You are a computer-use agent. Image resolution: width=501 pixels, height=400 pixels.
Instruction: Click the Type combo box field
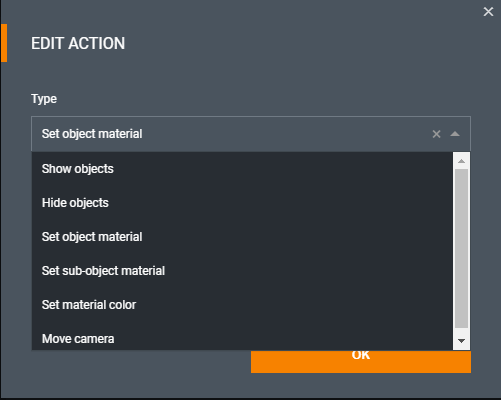(251, 134)
